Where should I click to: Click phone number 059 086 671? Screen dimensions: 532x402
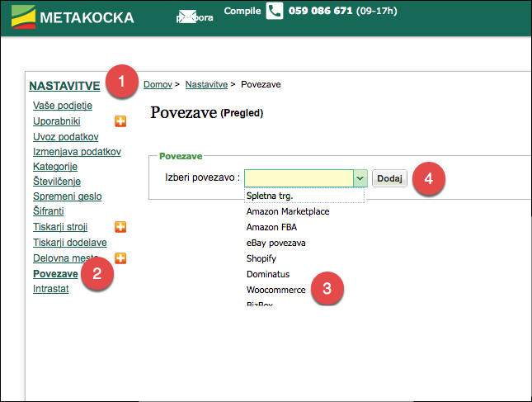(320, 11)
